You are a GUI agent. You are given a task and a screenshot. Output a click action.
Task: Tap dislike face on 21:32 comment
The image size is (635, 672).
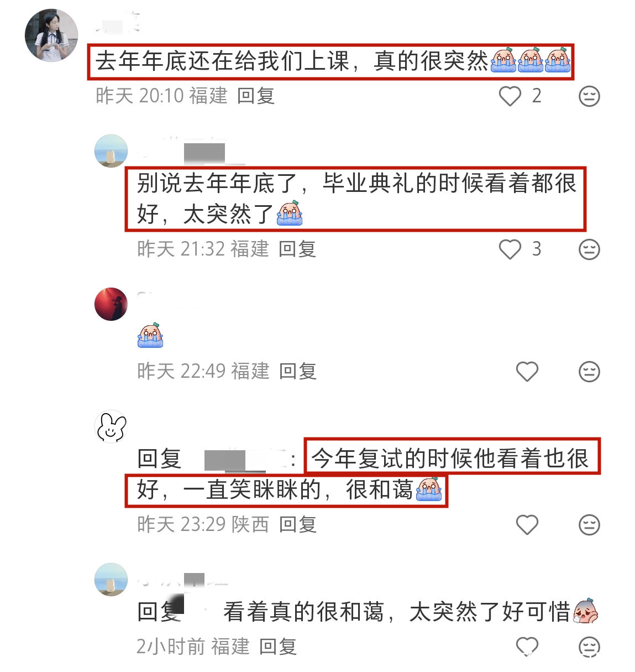[x=589, y=249]
